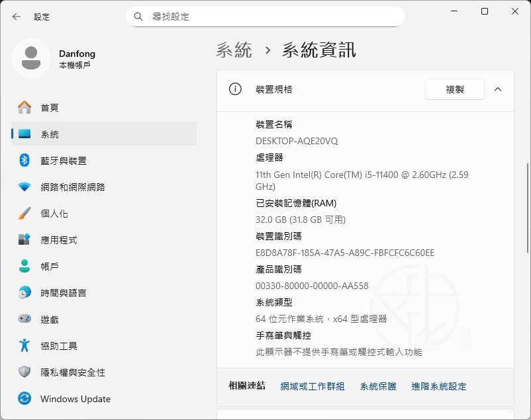Click the 複製 button
Image resolution: width=531 pixels, height=420 pixels.
point(454,89)
